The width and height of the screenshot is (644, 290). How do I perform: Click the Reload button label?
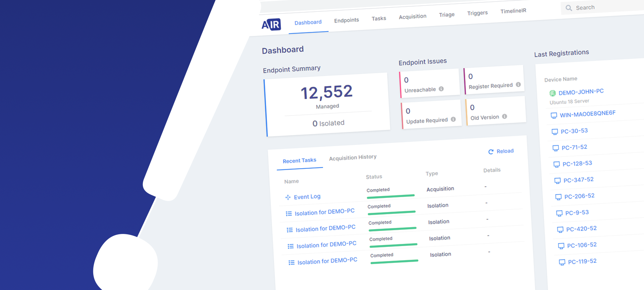[505, 151]
